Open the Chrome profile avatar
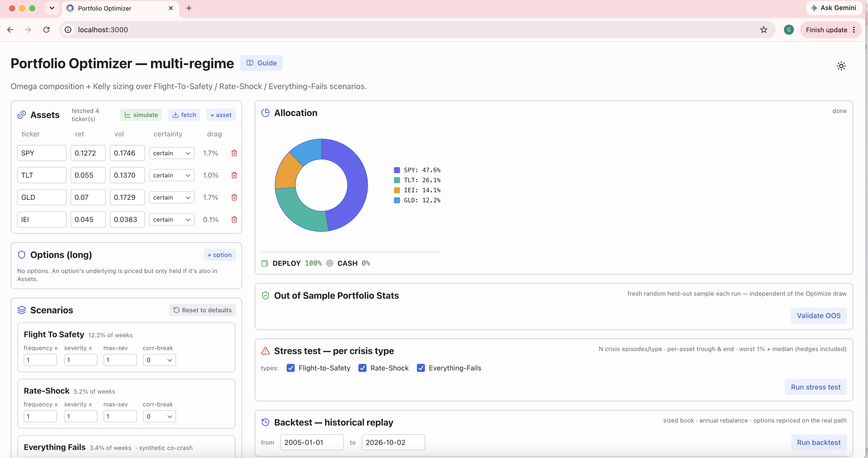This screenshot has width=868, height=458. 788,30
